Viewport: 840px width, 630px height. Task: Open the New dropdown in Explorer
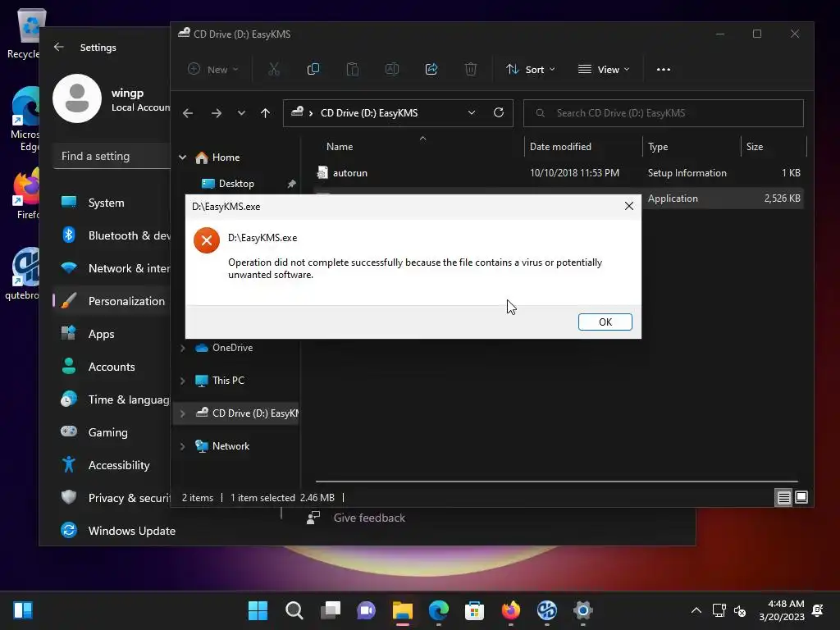pos(212,69)
